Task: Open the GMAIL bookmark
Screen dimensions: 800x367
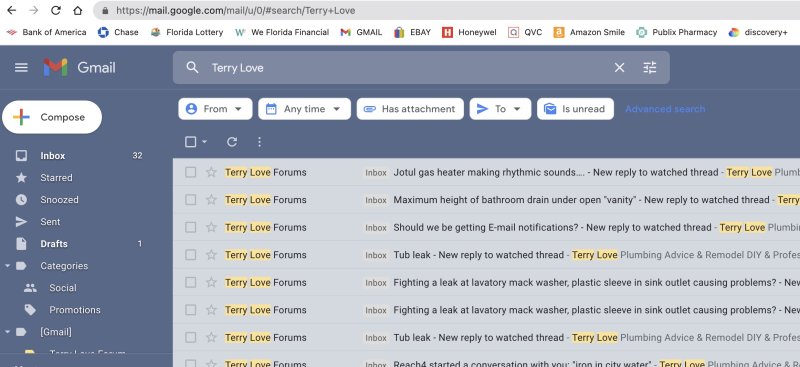Action: 361,32
